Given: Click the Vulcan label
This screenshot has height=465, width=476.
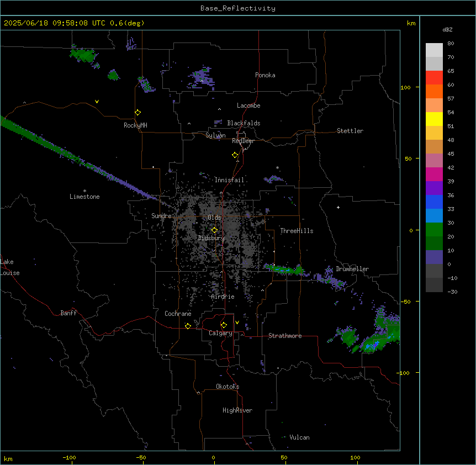Looking at the screenshot, I should click(299, 437).
